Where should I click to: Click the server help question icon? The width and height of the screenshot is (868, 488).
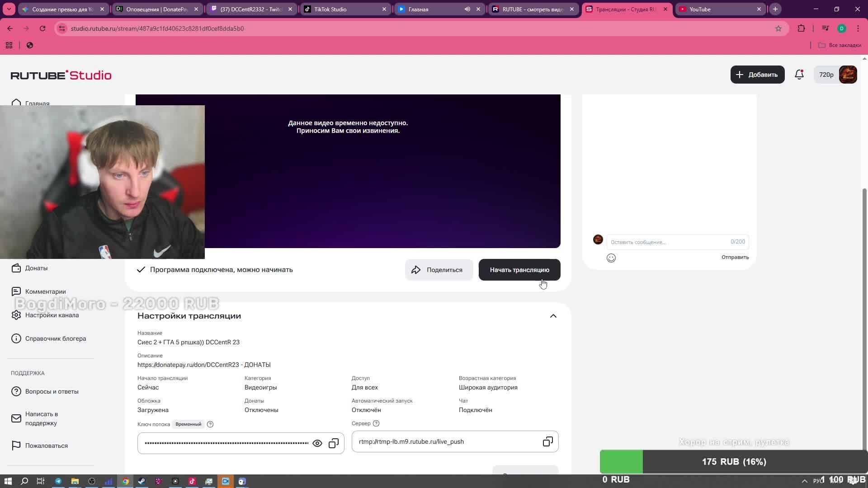tap(376, 423)
